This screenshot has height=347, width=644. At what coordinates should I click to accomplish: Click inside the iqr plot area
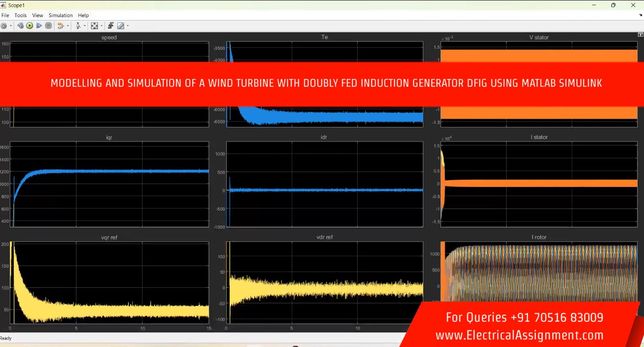[109, 197]
